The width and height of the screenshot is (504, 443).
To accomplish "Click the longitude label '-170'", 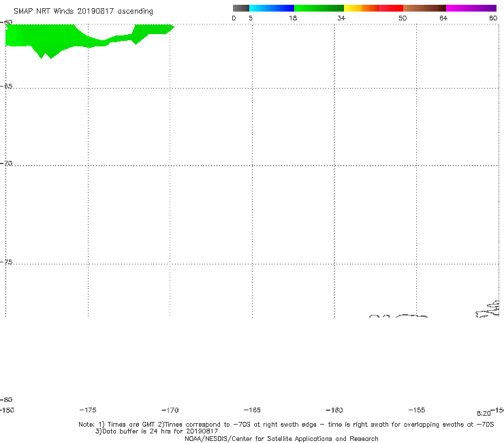I will pyautogui.click(x=170, y=410).
